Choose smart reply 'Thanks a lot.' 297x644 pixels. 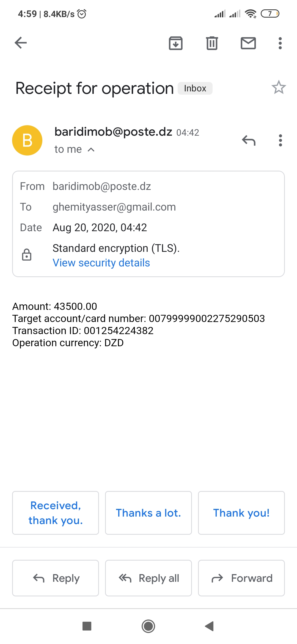click(x=148, y=513)
